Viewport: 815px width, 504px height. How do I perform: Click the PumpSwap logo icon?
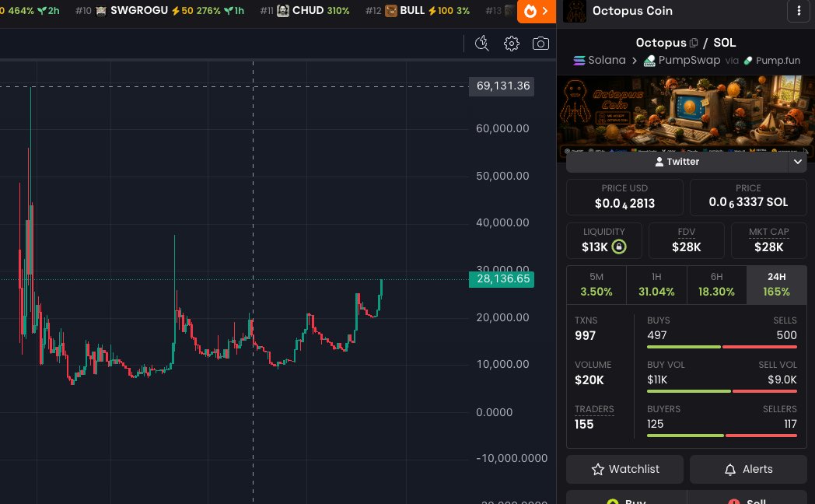pos(649,61)
